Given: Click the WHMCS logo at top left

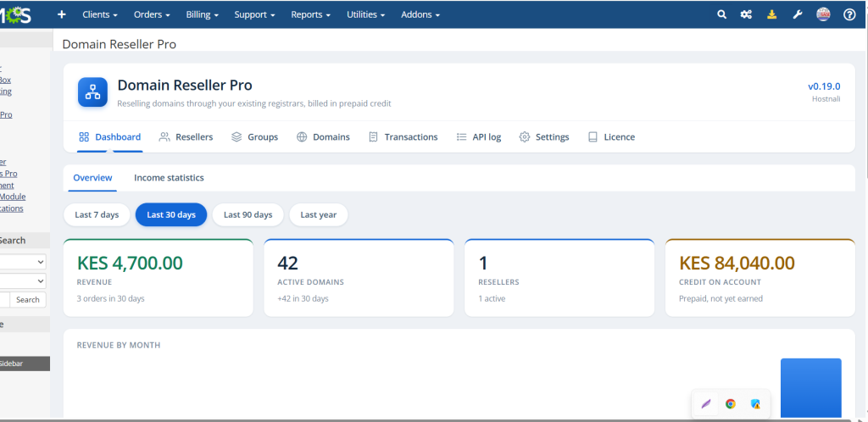Looking at the screenshot, I should tap(15, 15).
